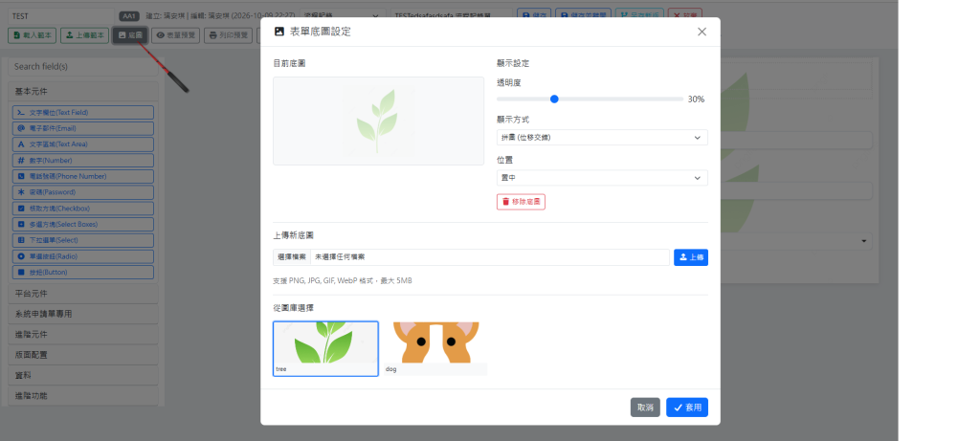The image size is (980, 441).
Task: Select the tree thumbnail from the gallery
Action: (325, 348)
